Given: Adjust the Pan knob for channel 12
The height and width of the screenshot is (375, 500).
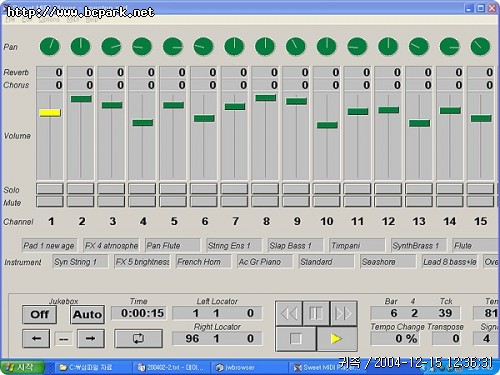Looking at the screenshot, I should pos(388,46).
